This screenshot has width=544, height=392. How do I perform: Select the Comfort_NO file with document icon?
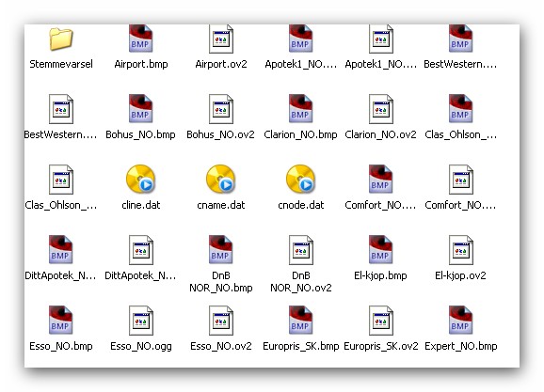461,180
